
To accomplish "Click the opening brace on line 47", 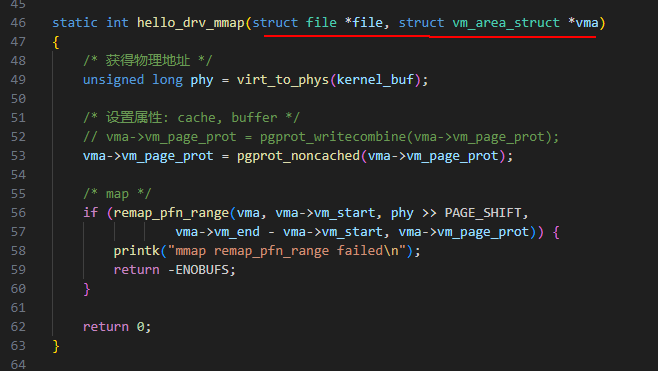I will (56, 42).
